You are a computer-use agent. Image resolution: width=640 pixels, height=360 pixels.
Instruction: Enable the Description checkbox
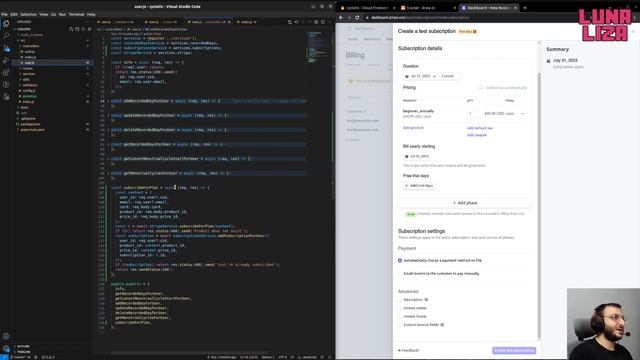tap(400, 300)
